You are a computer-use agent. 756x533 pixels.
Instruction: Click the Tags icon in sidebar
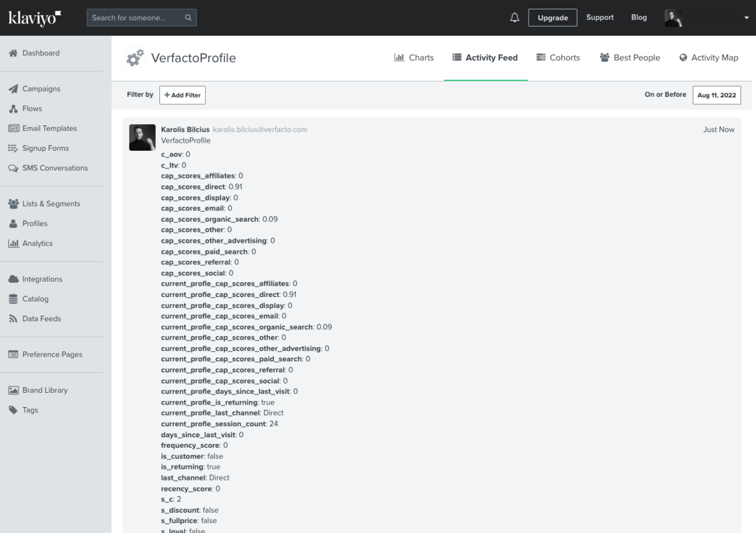(13, 410)
